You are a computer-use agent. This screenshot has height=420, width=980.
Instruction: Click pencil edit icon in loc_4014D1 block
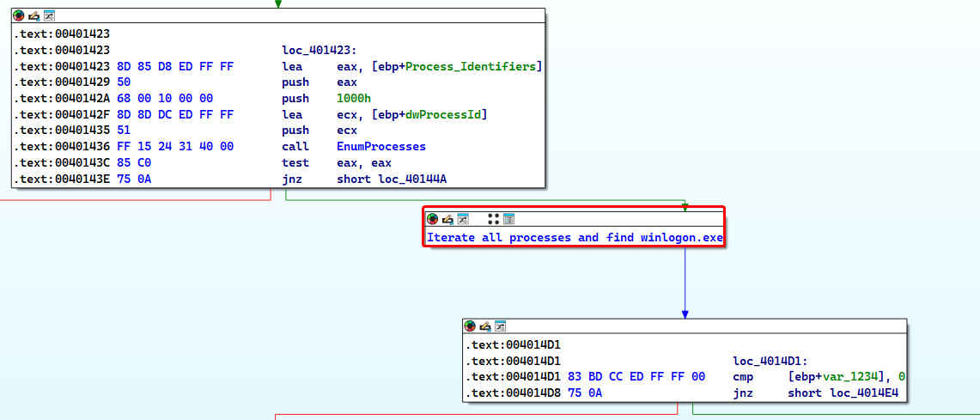tap(484, 326)
